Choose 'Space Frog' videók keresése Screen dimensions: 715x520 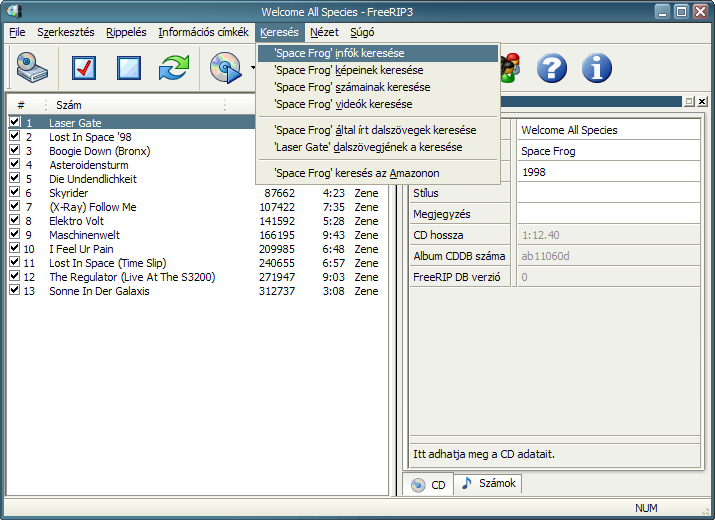[x=378, y=104]
